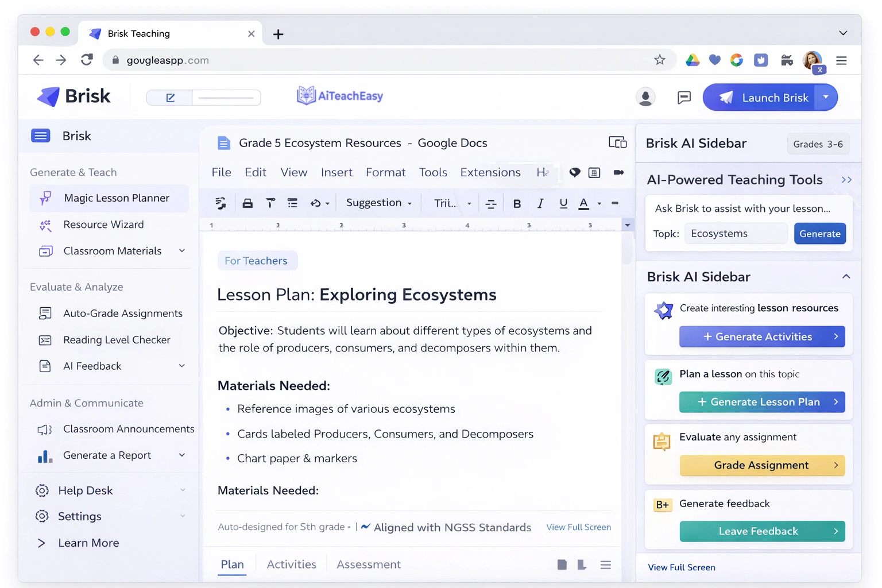Toggle italic formatting
The width and height of the screenshot is (882, 588).
(x=540, y=203)
